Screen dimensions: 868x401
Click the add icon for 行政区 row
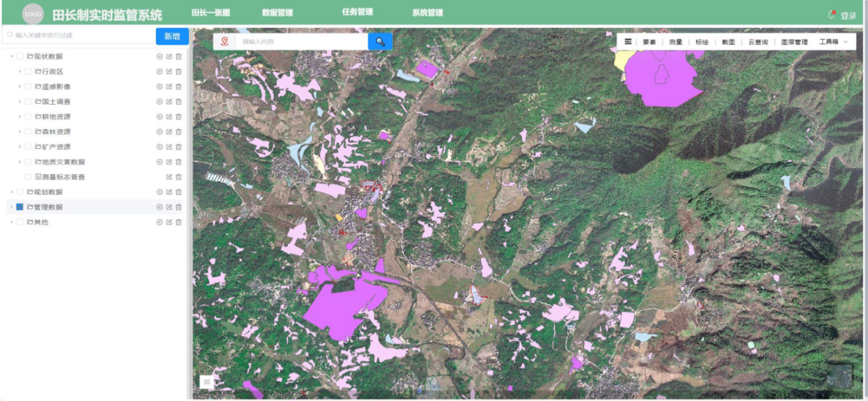tap(160, 72)
